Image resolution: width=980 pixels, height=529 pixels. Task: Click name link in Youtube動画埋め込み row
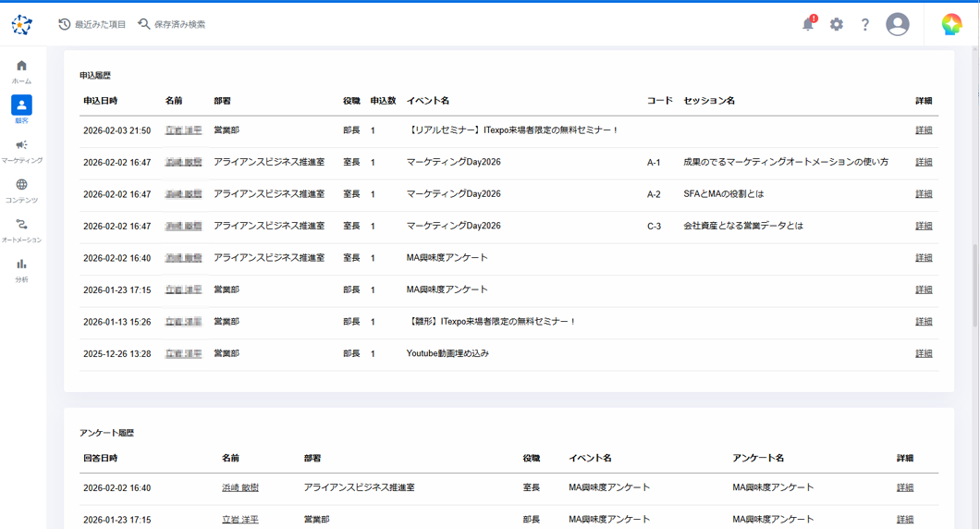point(183,353)
